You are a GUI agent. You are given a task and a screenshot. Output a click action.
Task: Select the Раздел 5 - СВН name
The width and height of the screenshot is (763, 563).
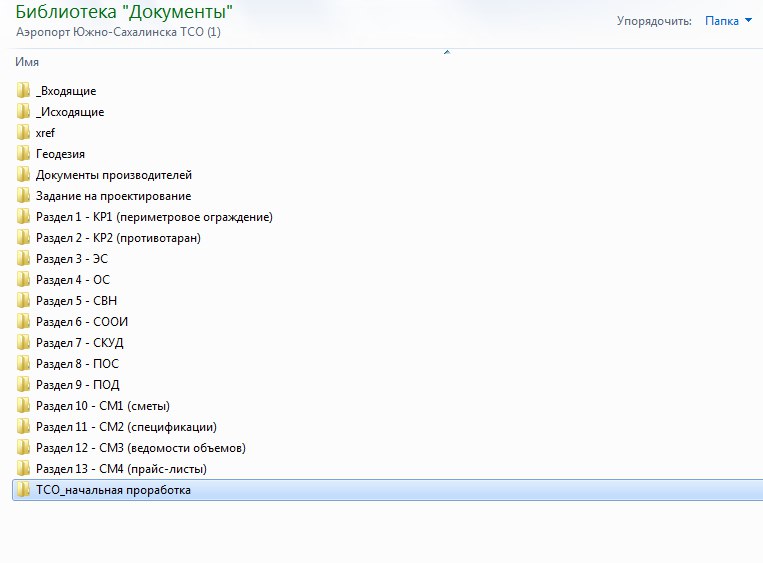point(76,301)
